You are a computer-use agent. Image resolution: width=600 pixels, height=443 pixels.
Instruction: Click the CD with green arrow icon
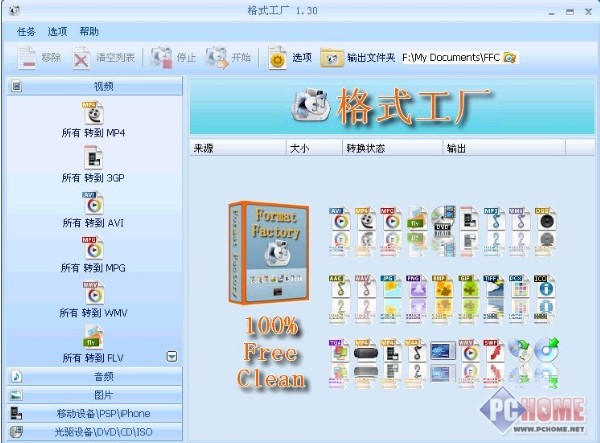(546, 350)
